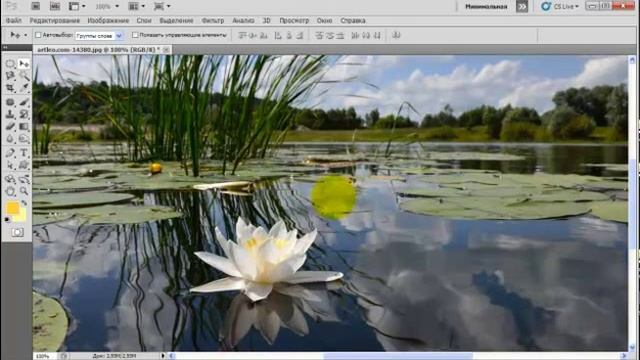The height and width of the screenshot is (360, 640).
Task: Align vertical centers in options bar
Action: click(253, 36)
